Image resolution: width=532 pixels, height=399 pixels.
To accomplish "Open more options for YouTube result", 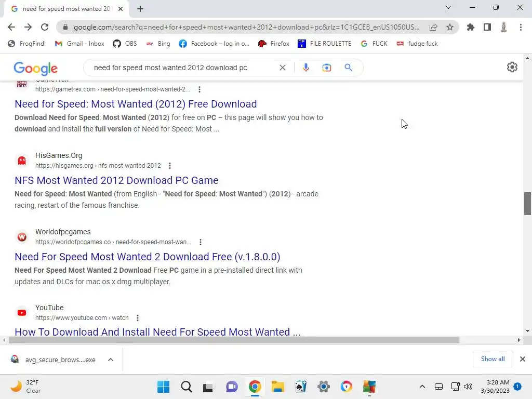I will tap(137, 318).
